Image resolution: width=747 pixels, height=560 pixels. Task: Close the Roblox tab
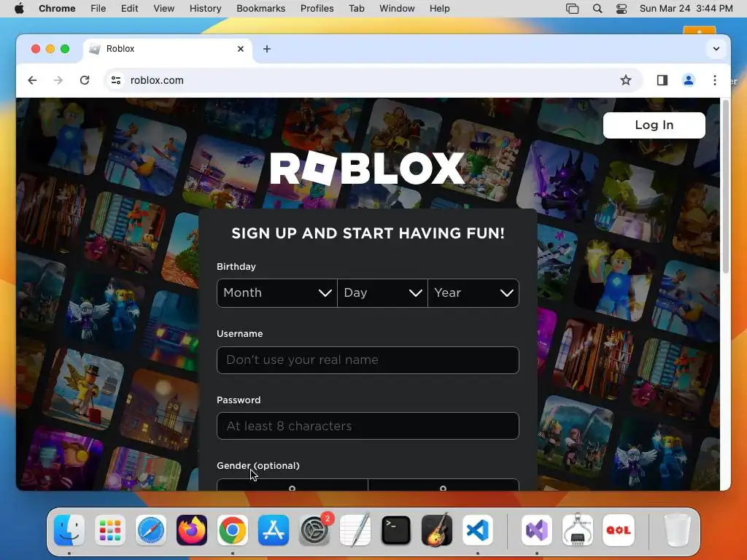(241, 49)
